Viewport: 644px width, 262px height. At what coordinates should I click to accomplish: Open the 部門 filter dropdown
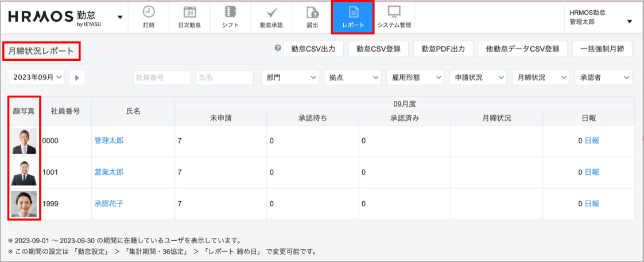pos(289,77)
